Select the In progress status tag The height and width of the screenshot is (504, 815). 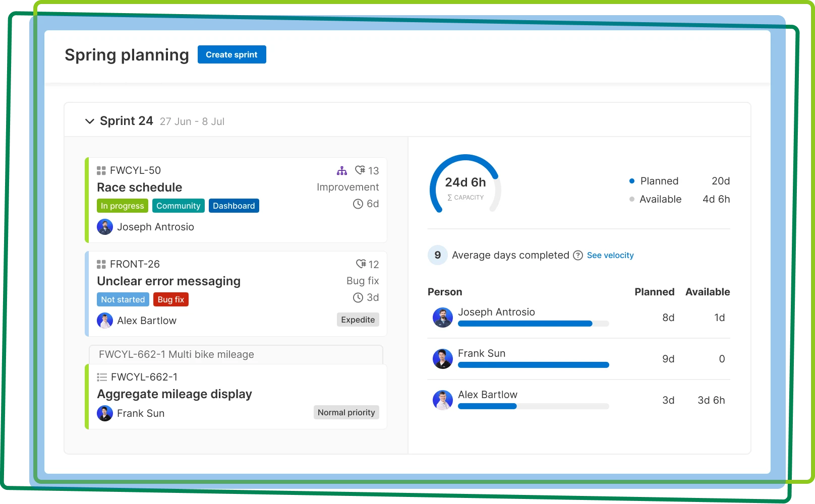click(x=123, y=206)
